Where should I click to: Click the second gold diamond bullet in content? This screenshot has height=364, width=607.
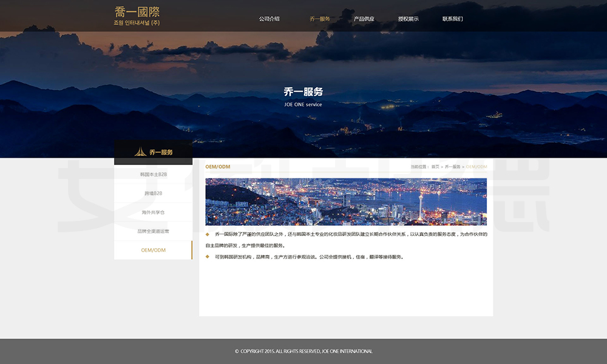(208, 257)
